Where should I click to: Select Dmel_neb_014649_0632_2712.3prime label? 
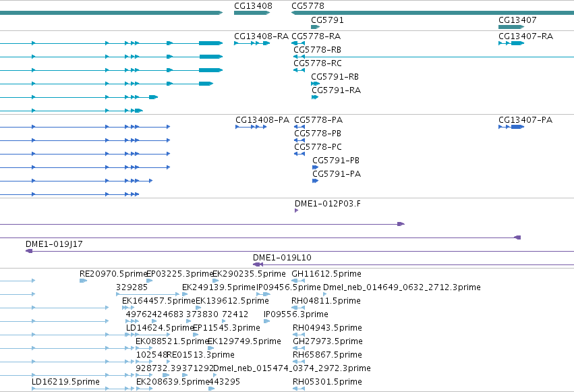pyautogui.click(x=402, y=287)
